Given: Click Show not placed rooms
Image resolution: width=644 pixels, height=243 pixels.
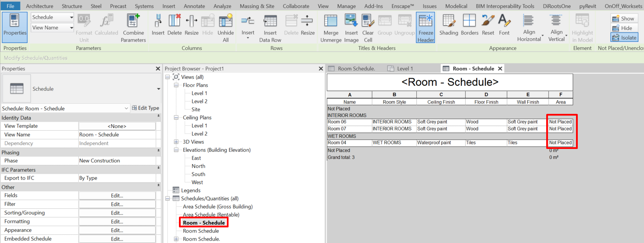Looking at the screenshot, I should coord(624,18).
